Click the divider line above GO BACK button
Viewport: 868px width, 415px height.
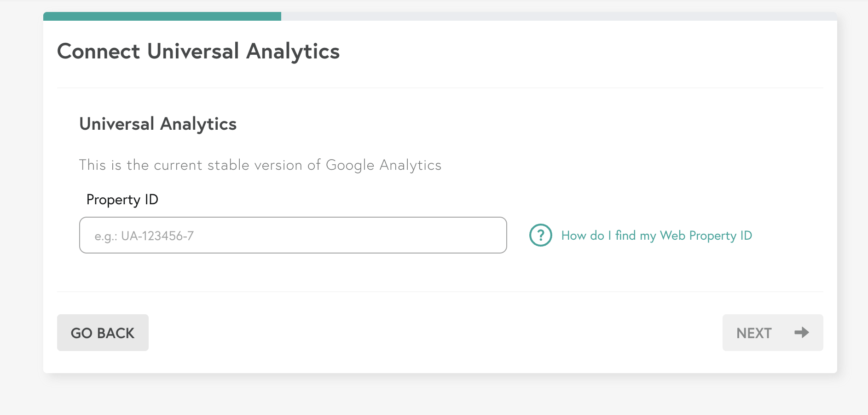[440, 291]
